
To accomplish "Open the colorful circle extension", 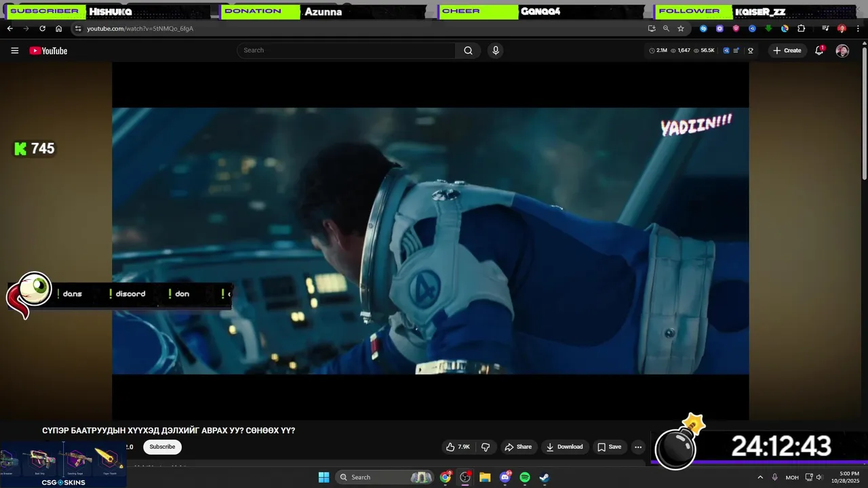I will pos(785,28).
